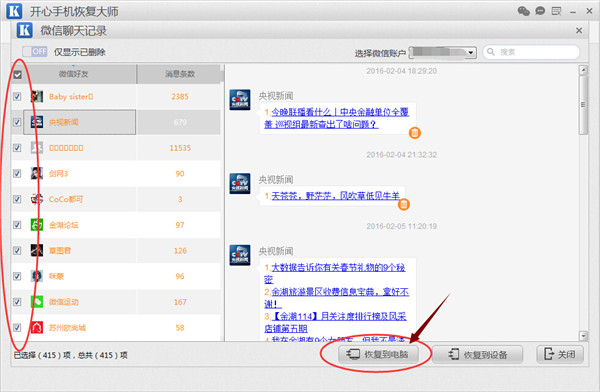Click 恢复到电脑 button
600x392 pixels.
click(378, 354)
